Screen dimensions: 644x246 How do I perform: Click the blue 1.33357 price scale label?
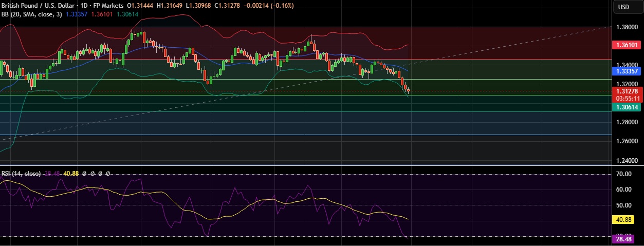pos(627,71)
